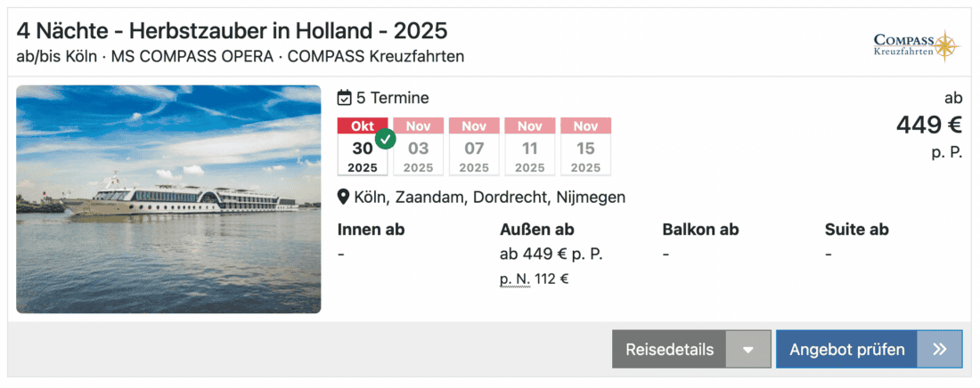Click the Köln, Zaandam, Dordrecht, Nijmegen route

489,198
